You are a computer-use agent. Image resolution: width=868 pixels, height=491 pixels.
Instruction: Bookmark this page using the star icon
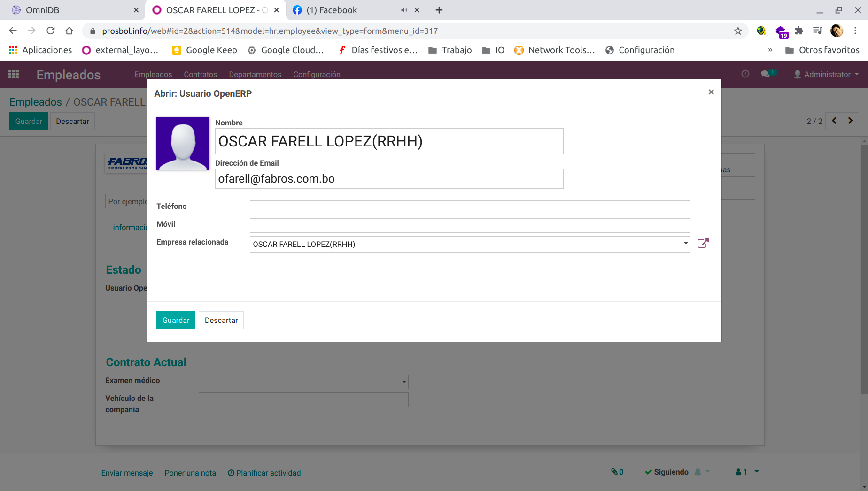tap(738, 31)
